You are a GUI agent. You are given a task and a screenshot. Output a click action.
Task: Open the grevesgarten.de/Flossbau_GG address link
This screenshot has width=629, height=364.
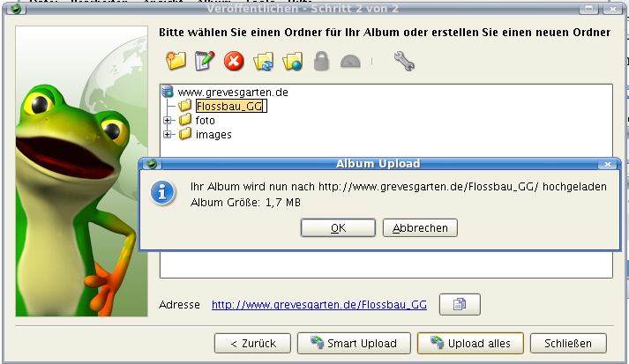click(x=319, y=305)
